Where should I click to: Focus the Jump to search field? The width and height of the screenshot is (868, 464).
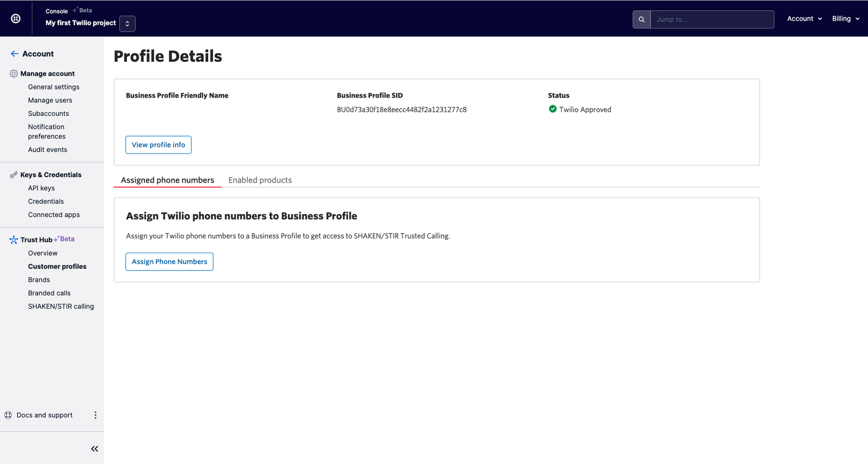coord(712,20)
